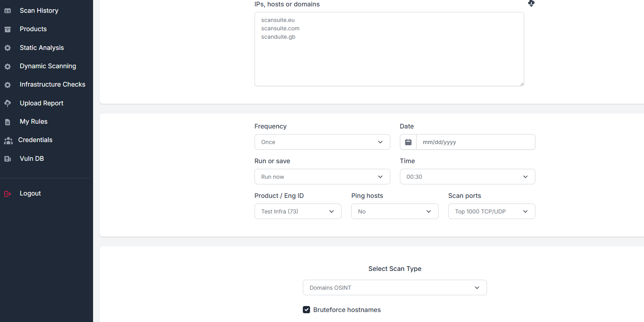Click the cloud upload icon above hosts field
The image size is (644, 322).
(x=531, y=3)
